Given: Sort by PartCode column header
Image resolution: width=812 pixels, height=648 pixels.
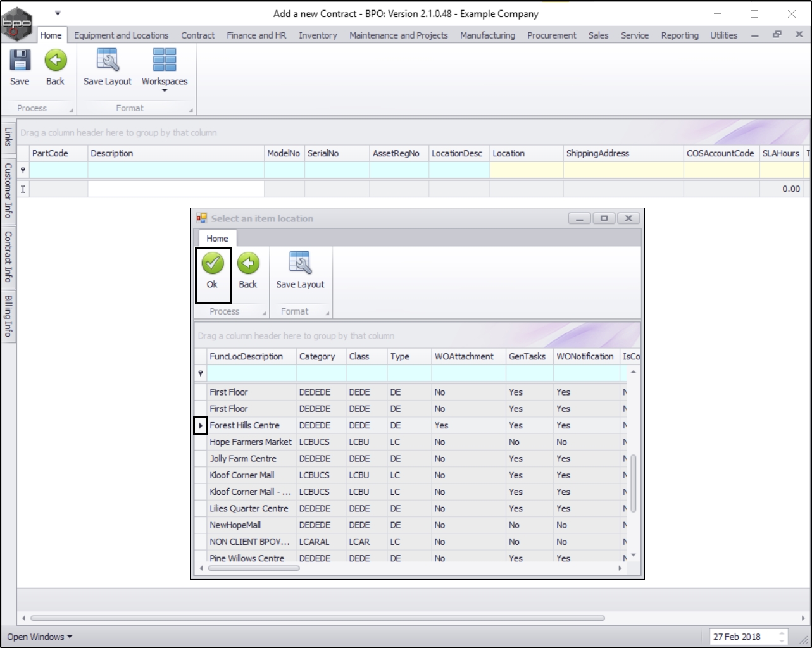Looking at the screenshot, I should coord(59,153).
